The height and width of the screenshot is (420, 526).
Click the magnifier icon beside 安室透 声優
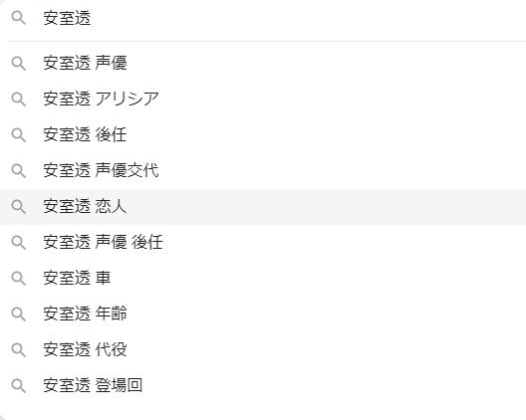(19, 63)
